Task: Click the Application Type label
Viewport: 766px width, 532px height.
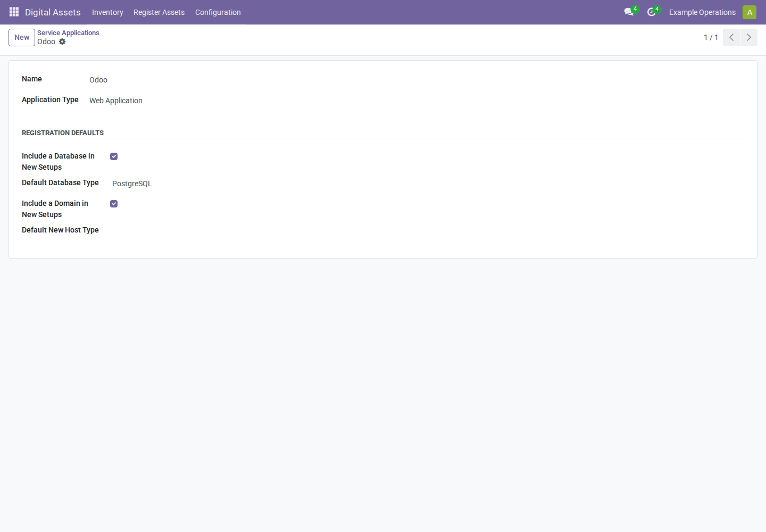Action: (x=50, y=99)
